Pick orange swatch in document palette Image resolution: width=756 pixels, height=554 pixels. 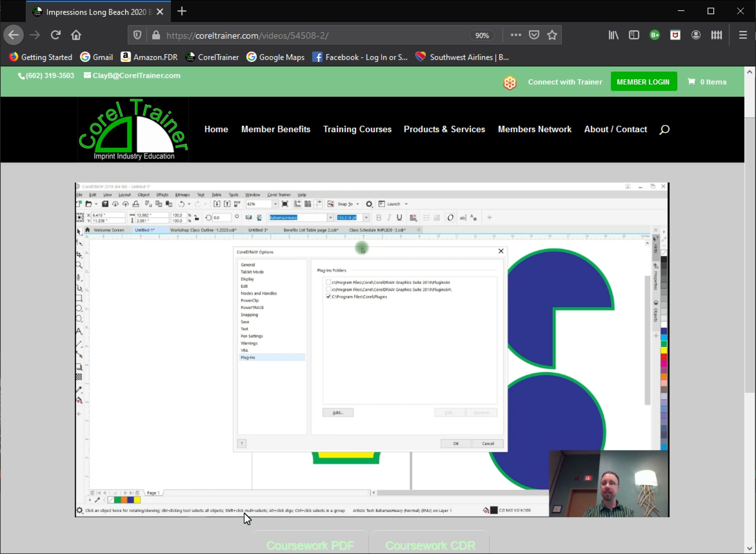124,500
